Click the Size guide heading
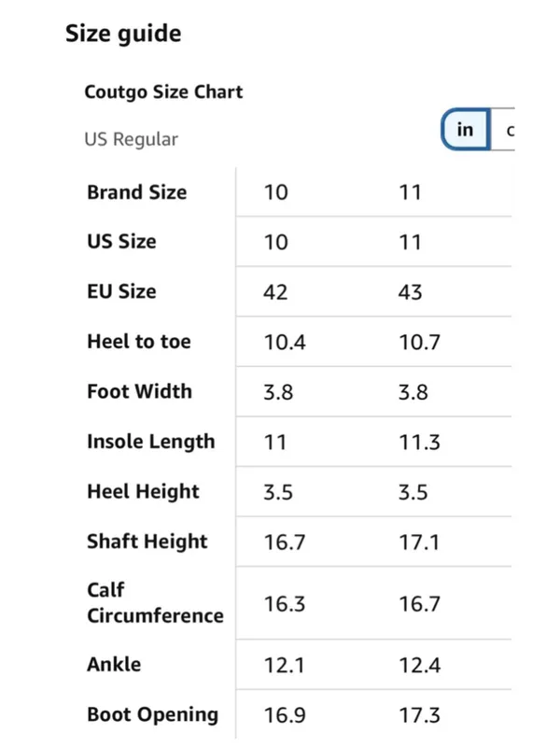Image resolution: width=560 pixels, height=747 pixels. click(123, 34)
